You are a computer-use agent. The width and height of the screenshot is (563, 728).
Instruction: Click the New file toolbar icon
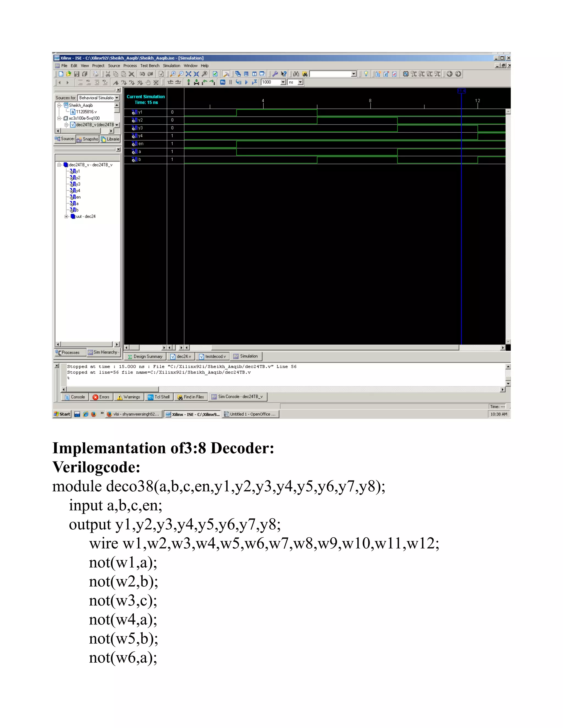61,74
